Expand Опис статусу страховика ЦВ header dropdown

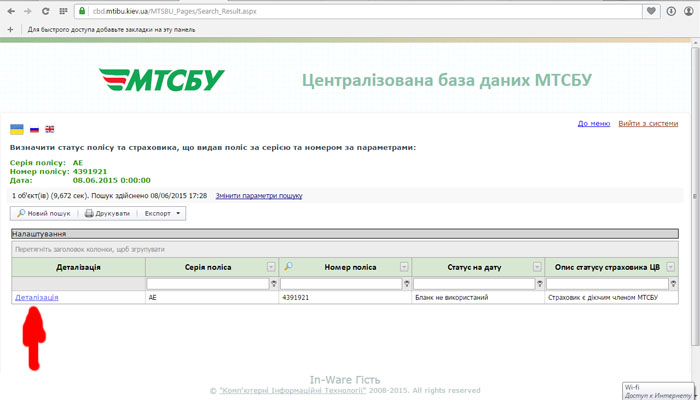point(671,267)
